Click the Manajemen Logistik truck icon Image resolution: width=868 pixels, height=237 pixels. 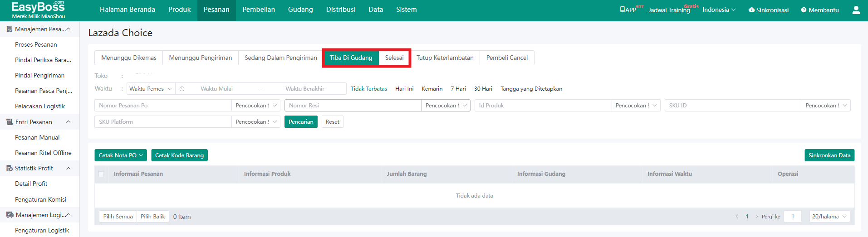10,215
